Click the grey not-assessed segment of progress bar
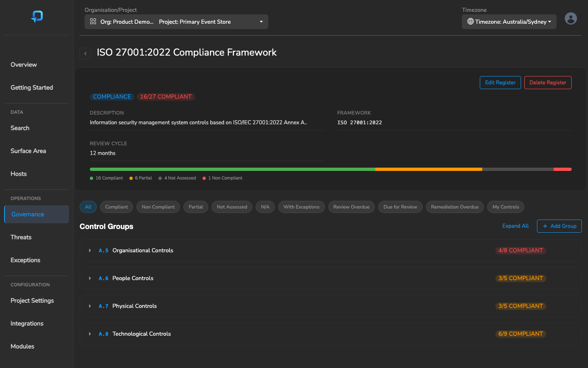Image resolution: width=588 pixels, height=368 pixels. [x=518, y=169]
